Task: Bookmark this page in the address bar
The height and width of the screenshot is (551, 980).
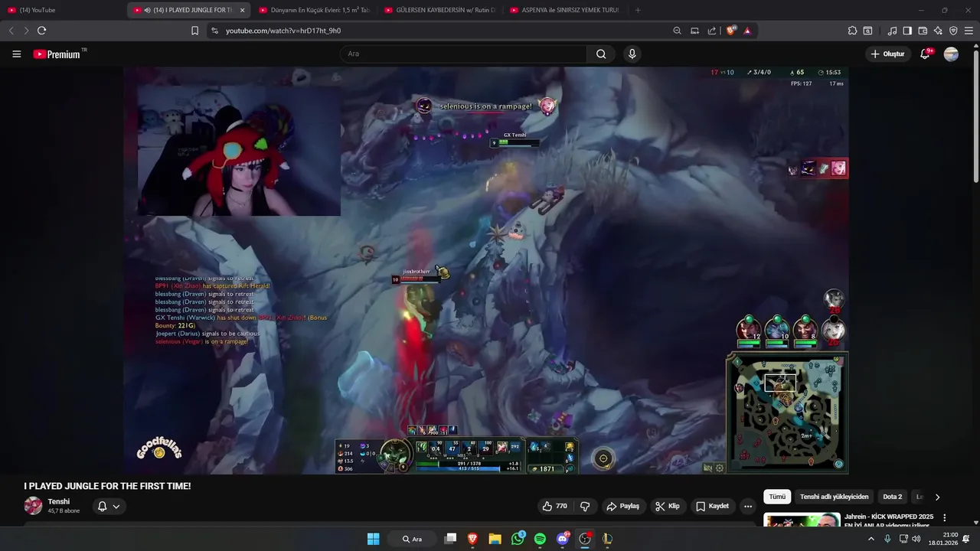Action: [x=194, y=31]
